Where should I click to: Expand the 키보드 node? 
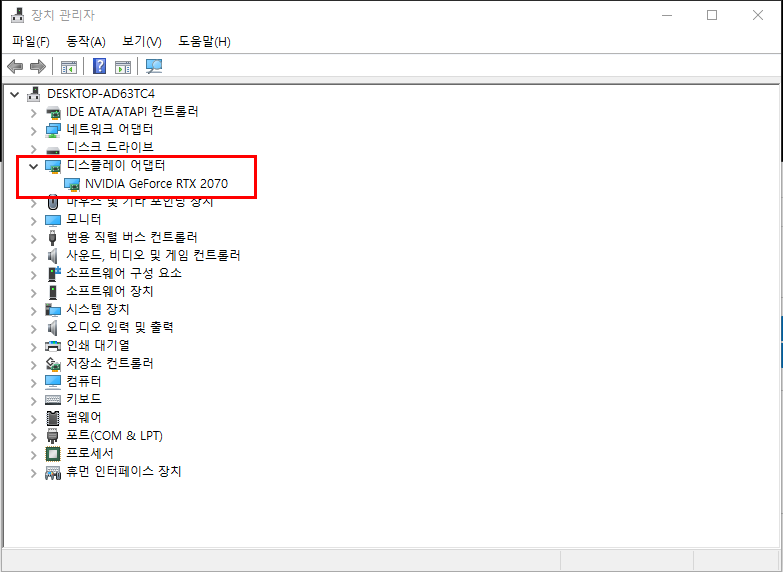coord(33,401)
